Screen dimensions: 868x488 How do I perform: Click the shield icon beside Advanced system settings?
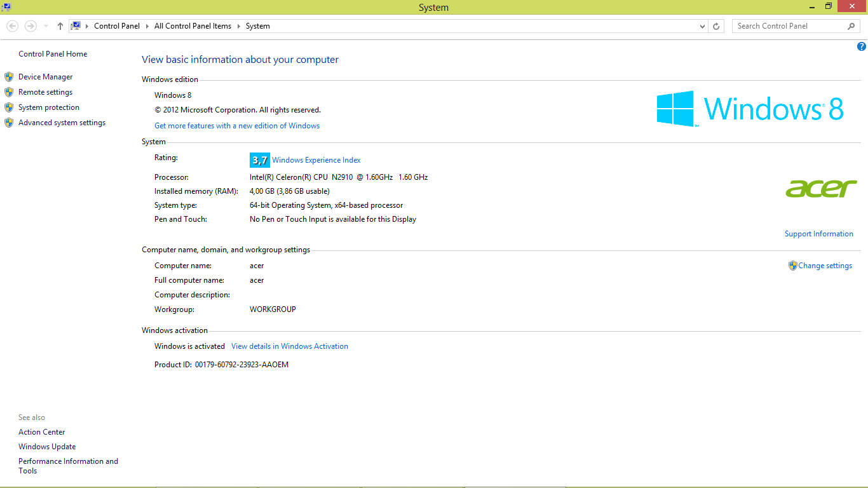pos(9,123)
